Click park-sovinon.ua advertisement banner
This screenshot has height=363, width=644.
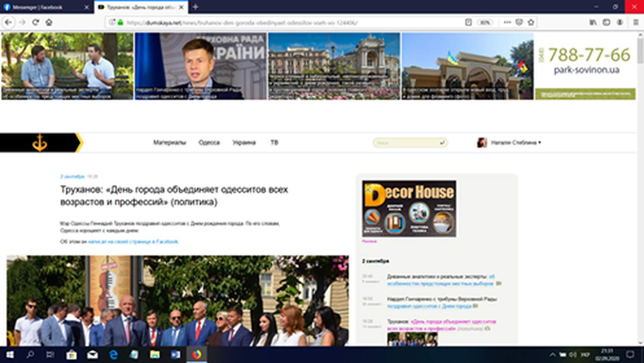[586, 66]
